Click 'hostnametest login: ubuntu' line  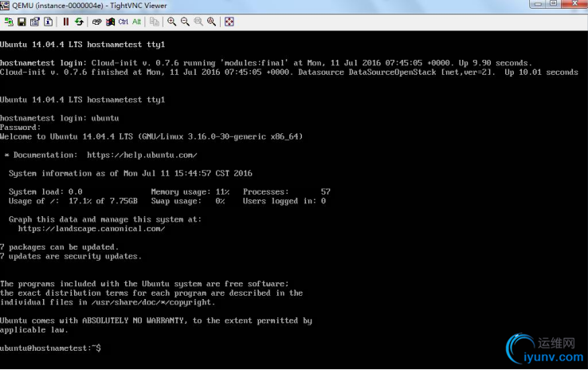[59, 118]
